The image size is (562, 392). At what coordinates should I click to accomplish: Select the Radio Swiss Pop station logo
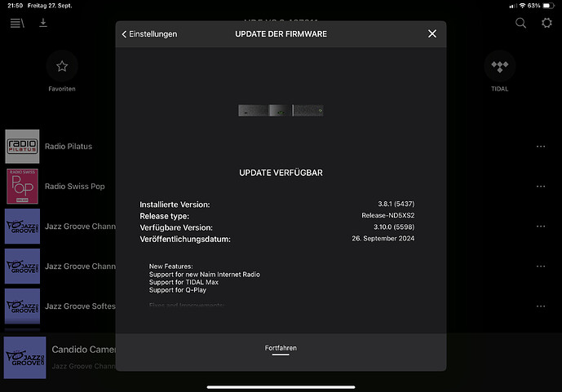tap(22, 186)
